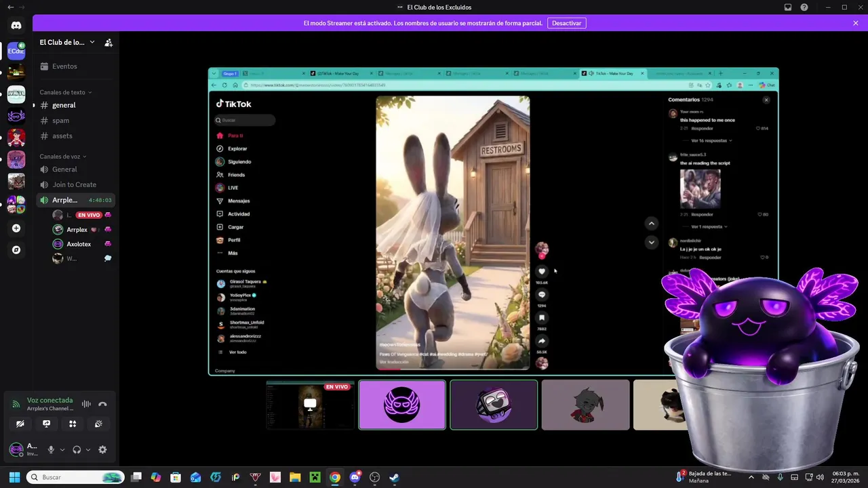Click the microphone in-use tray icon
This screenshot has height=488, width=868.
[780, 477]
